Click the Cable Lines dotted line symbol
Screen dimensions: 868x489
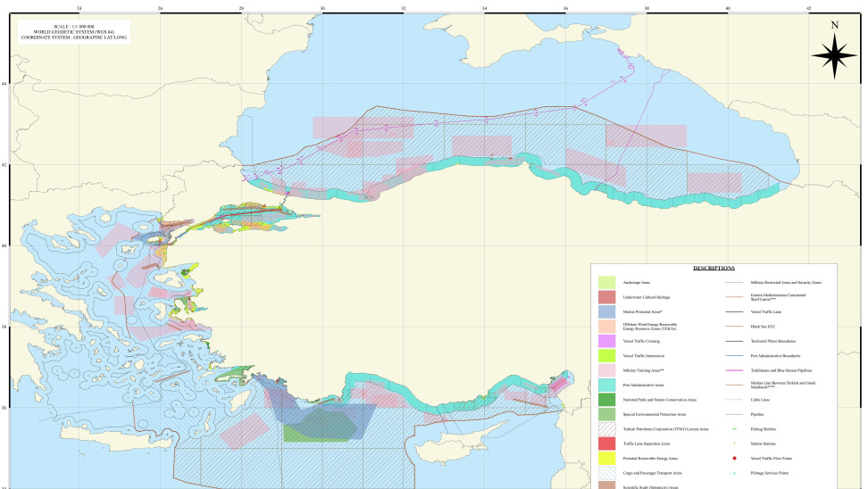click(734, 400)
